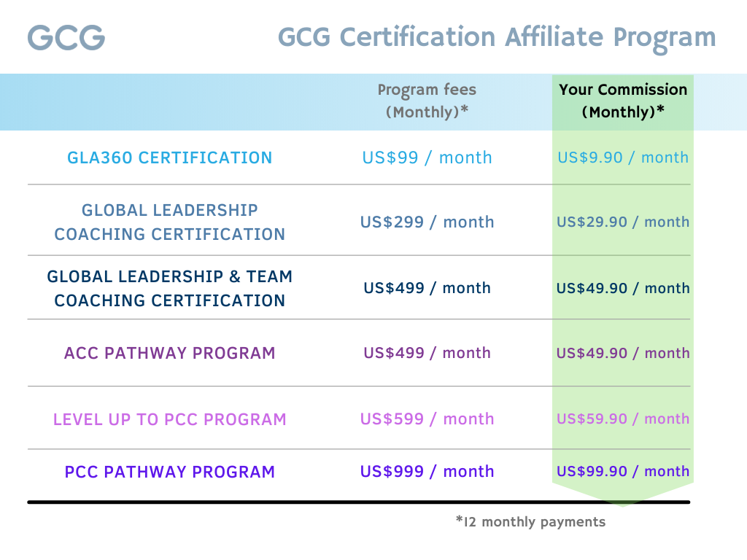Click the ACC Pathway US$49.90 commission
The height and width of the screenshot is (560, 747).
point(623,353)
